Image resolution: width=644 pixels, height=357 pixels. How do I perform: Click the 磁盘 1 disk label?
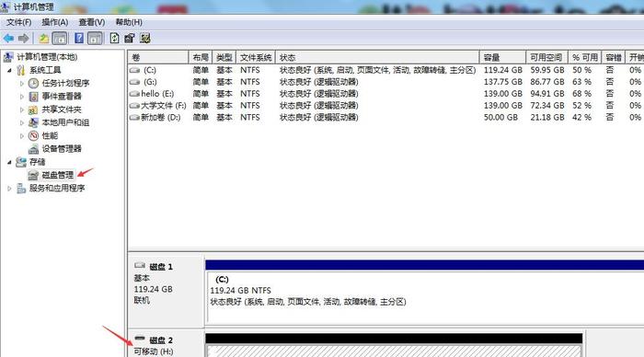coord(161,267)
